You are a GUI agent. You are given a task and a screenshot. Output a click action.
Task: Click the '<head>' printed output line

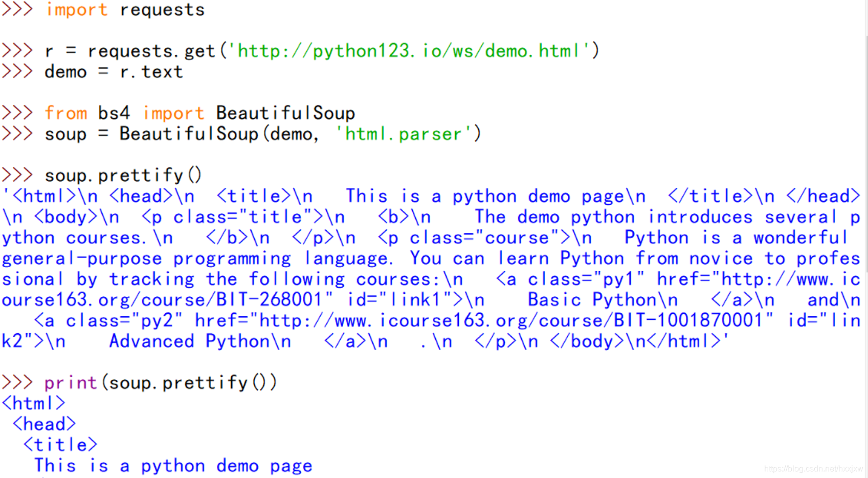44,424
